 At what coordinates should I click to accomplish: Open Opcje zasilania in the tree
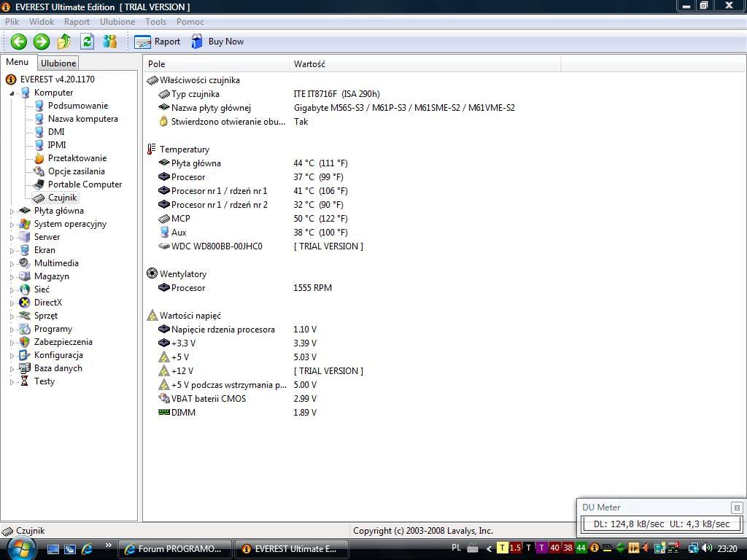(x=76, y=171)
